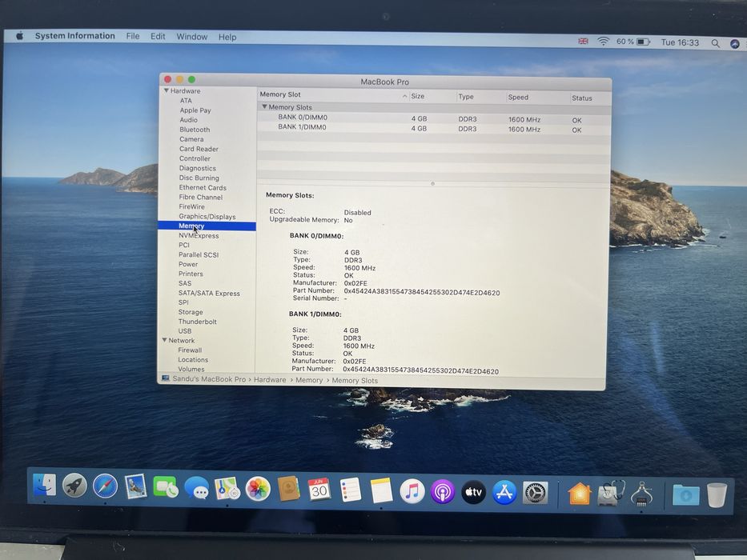Open Podcasts from the Dock

tap(443, 492)
